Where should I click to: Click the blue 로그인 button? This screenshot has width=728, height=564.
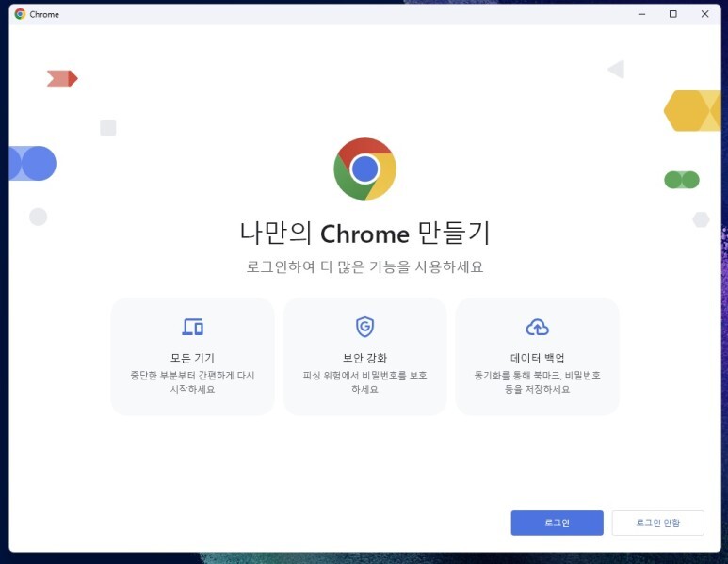tap(557, 523)
